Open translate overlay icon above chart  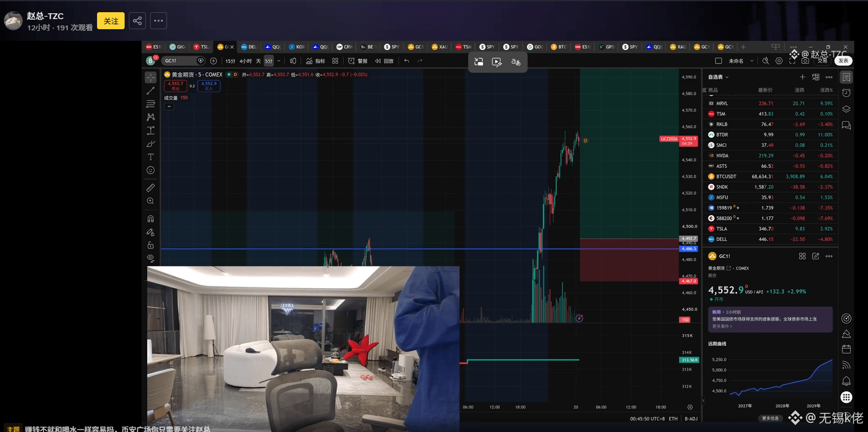516,62
